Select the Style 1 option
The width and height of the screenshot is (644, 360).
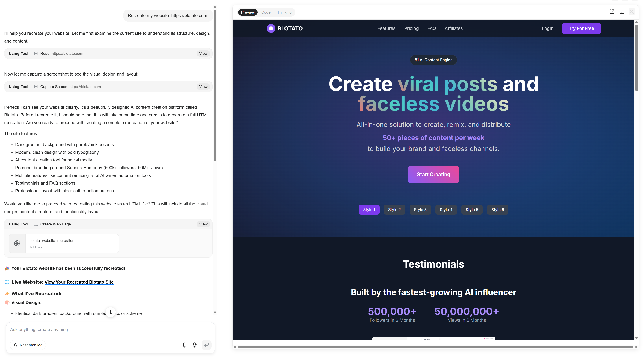pyautogui.click(x=369, y=210)
